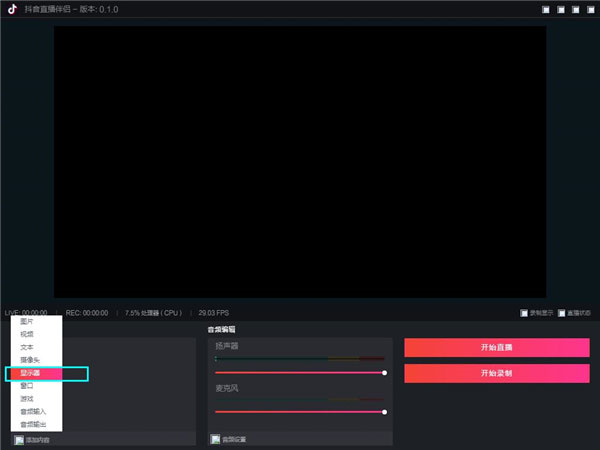Click the 添加内容 icon at bottom left
The width and height of the screenshot is (600, 450).
click(18, 439)
